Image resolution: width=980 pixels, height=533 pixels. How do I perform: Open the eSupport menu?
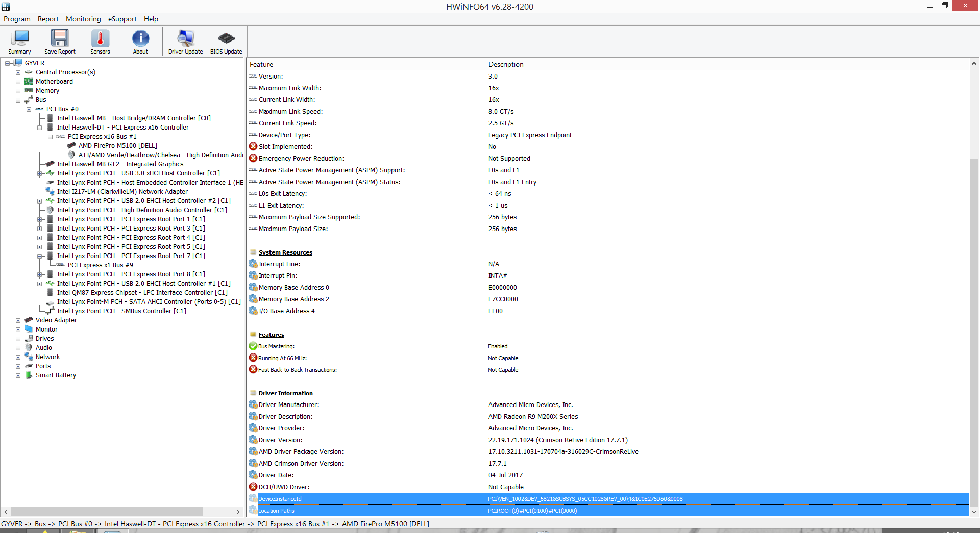point(122,19)
